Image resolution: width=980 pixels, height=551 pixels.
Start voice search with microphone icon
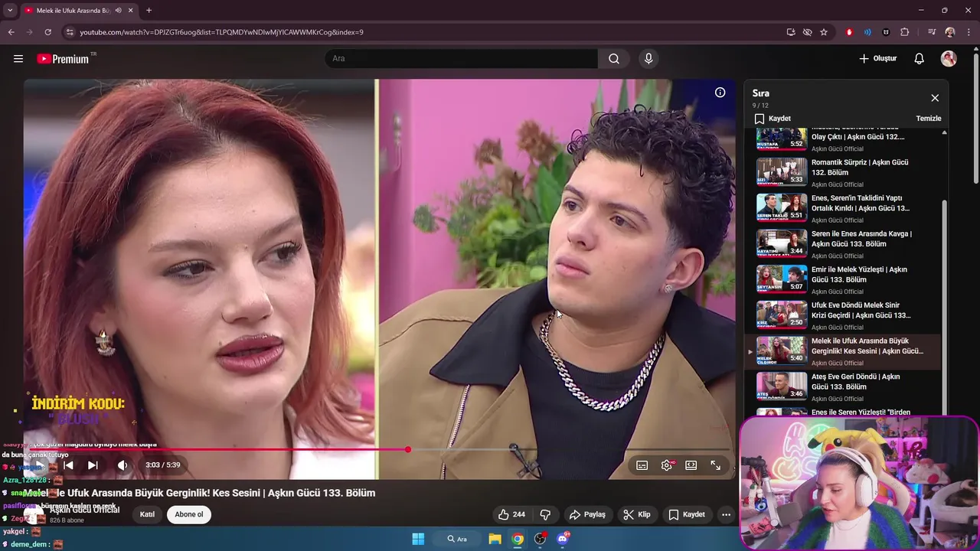pos(648,59)
